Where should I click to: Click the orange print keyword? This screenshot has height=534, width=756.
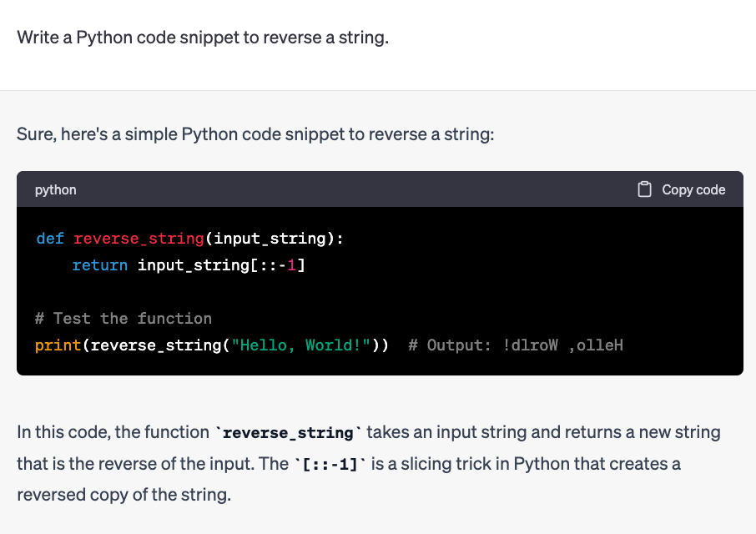click(x=58, y=345)
